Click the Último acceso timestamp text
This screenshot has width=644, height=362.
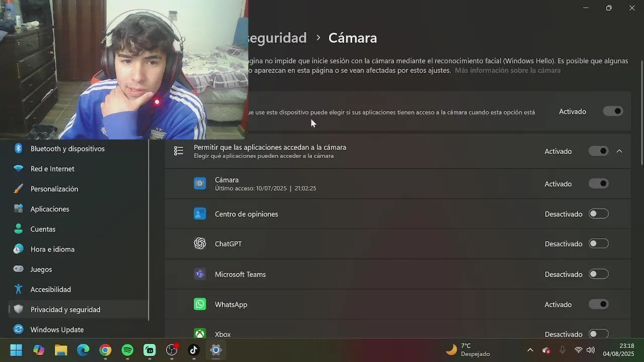pyautogui.click(x=266, y=189)
